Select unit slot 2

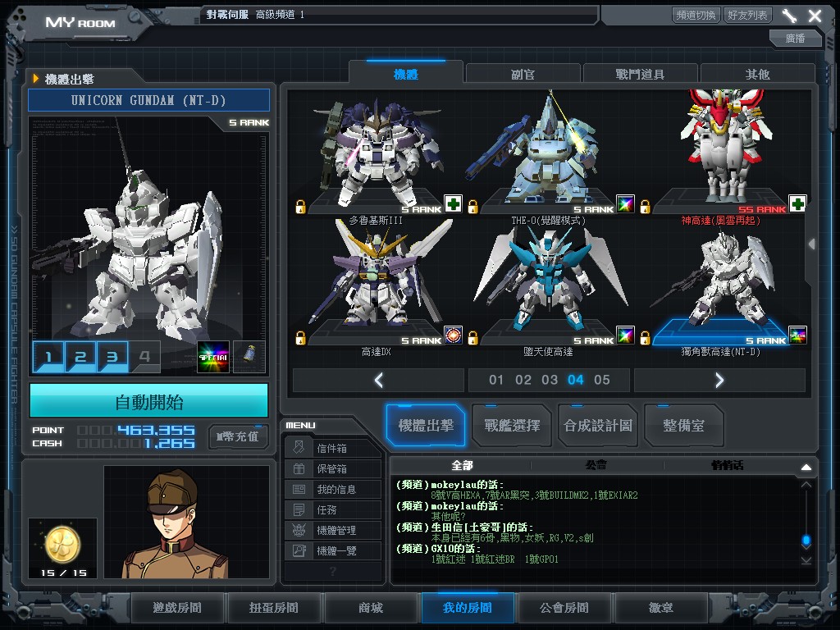80,357
